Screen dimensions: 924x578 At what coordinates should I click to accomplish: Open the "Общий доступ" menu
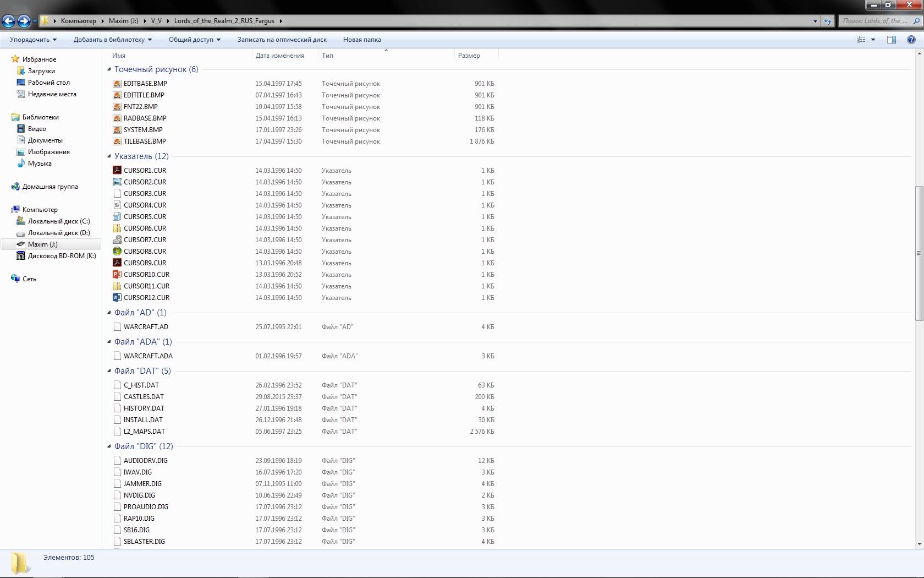pyautogui.click(x=195, y=40)
